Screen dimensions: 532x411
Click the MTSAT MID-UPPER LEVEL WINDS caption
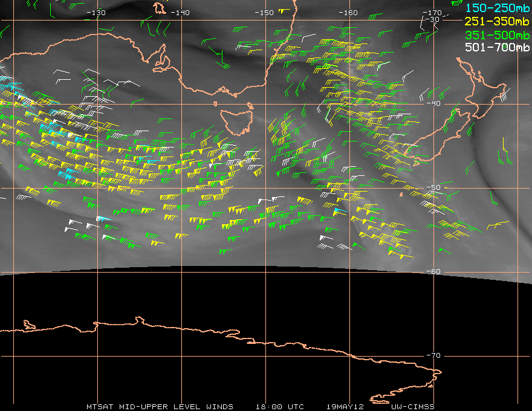click(x=160, y=407)
